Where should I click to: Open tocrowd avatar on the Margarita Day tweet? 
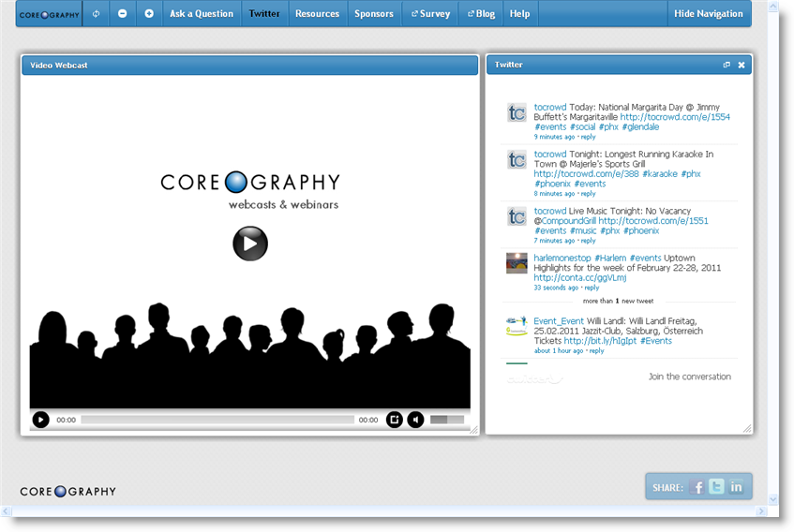click(x=517, y=112)
